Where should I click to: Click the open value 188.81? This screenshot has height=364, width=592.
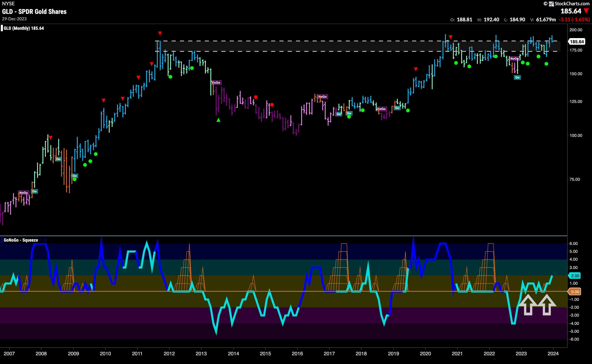[x=465, y=19]
